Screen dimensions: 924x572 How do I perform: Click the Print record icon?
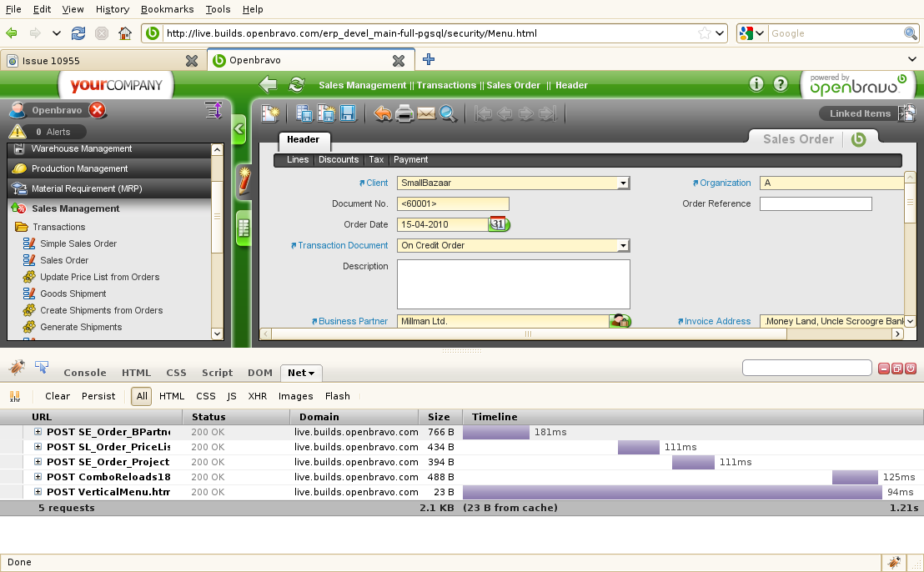pyautogui.click(x=404, y=114)
